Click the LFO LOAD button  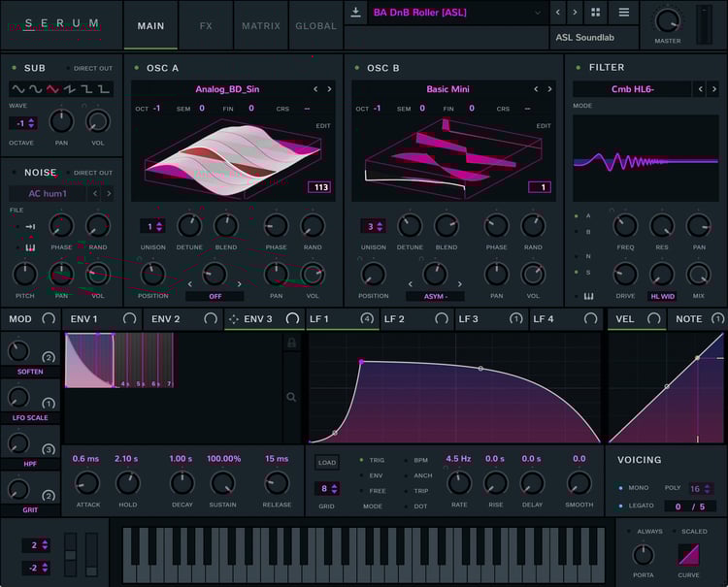tap(327, 462)
